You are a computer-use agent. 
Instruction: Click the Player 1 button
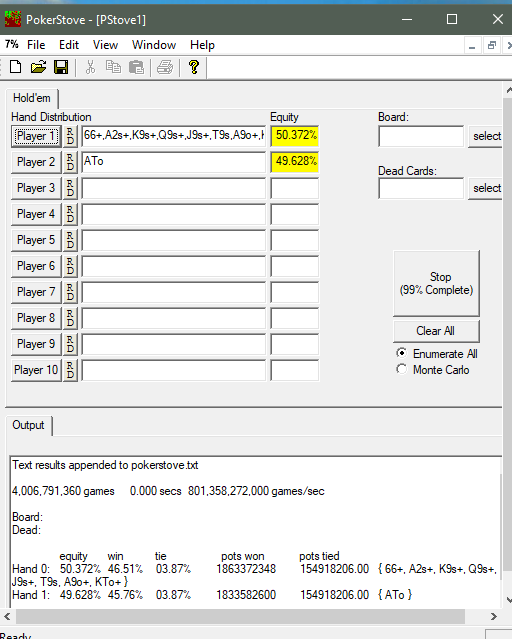pos(36,136)
